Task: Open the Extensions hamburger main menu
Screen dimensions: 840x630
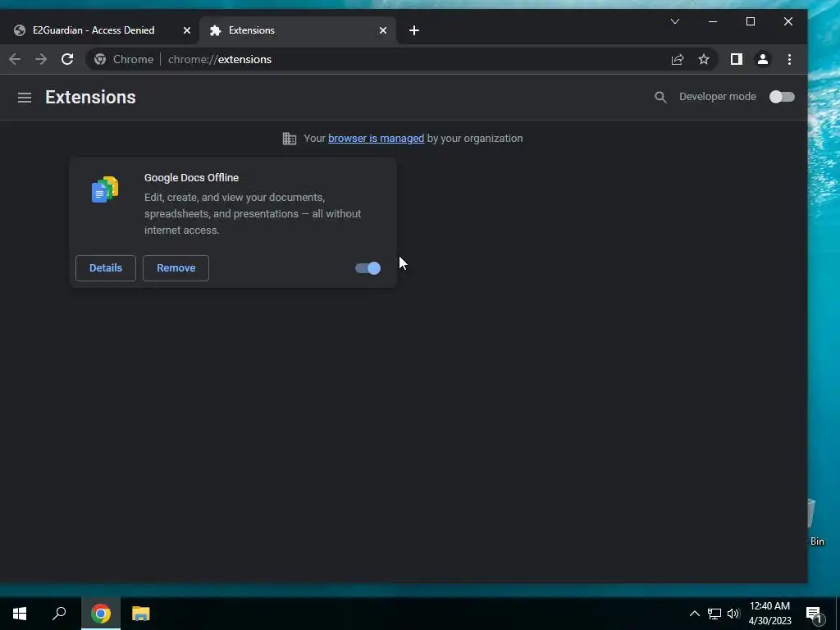Action: tap(24, 98)
